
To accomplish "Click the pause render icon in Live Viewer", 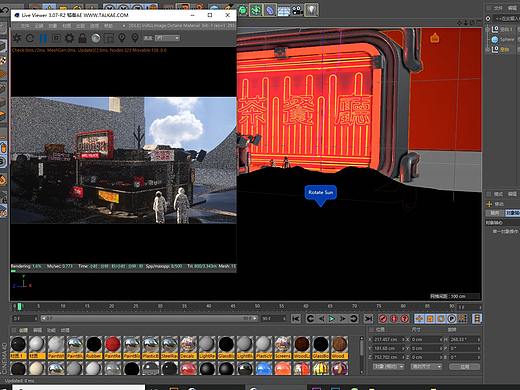I will pyautogui.click(x=43, y=38).
